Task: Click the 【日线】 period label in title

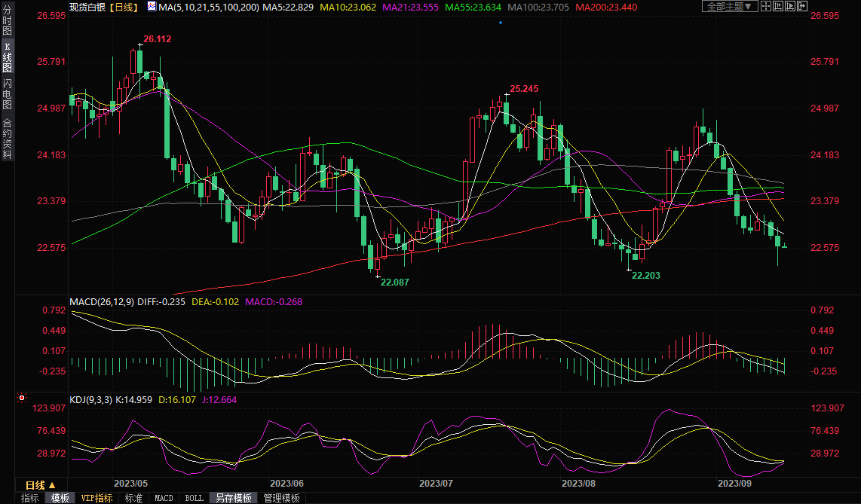Action: [x=122, y=7]
